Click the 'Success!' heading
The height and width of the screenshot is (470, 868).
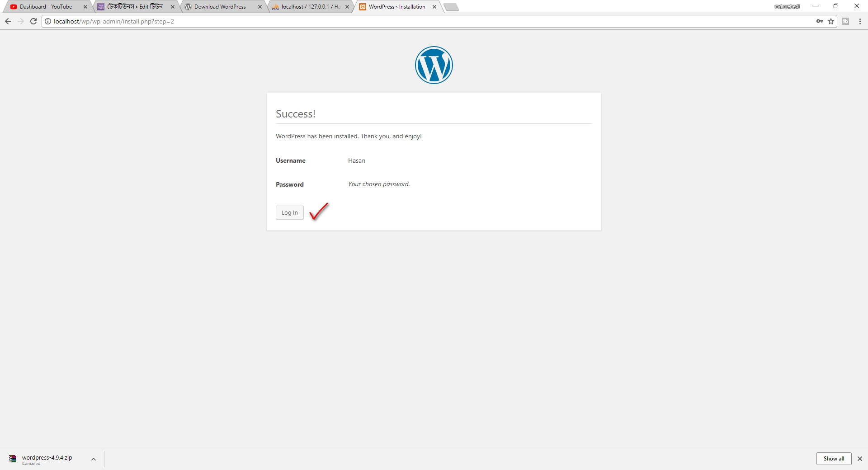click(x=296, y=114)
